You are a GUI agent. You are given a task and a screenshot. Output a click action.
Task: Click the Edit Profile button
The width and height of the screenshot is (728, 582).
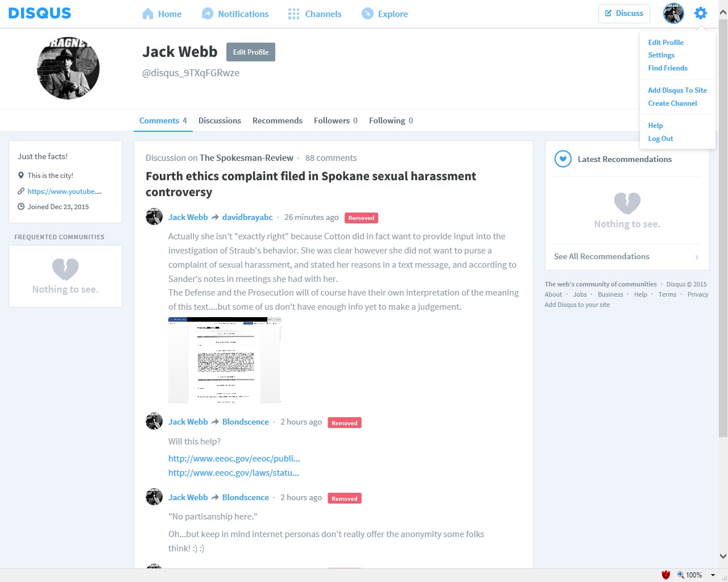pos(251,52)
